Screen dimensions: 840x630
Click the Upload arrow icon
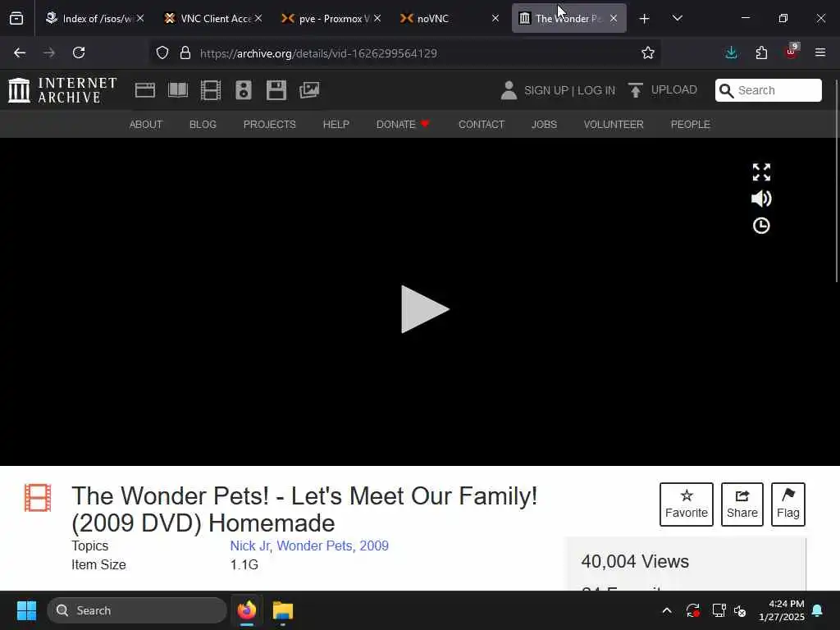click(x=636, y=90)
